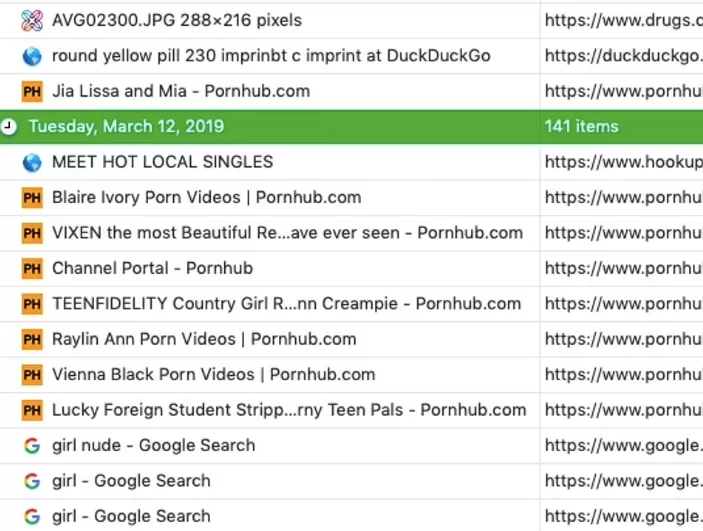Image resolution: width=703 pixels, height=531 pixels.
Task: Select the Blaire Ivory Porn Videos entry
Action: [x=206, y=197]
